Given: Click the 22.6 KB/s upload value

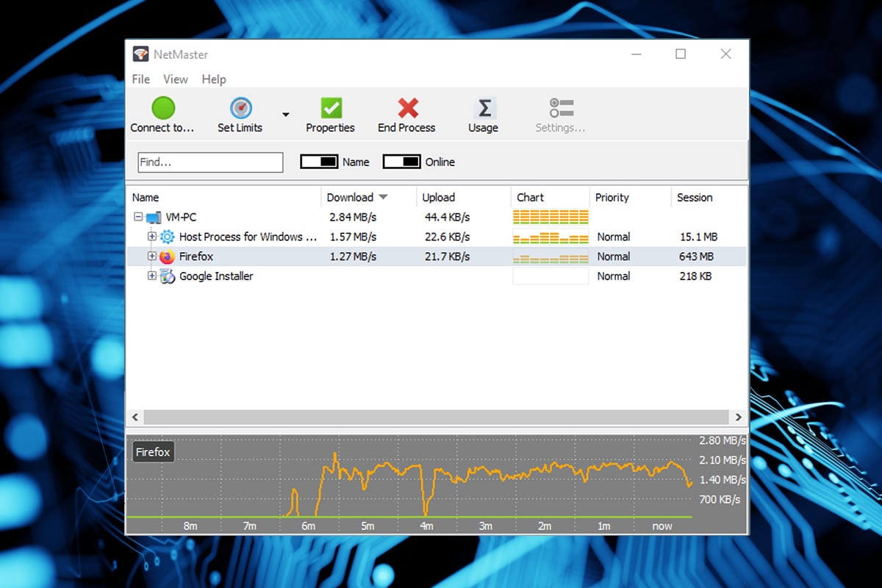Looking at the screenshot, I should pyautogui.click(x=447, y=237).
